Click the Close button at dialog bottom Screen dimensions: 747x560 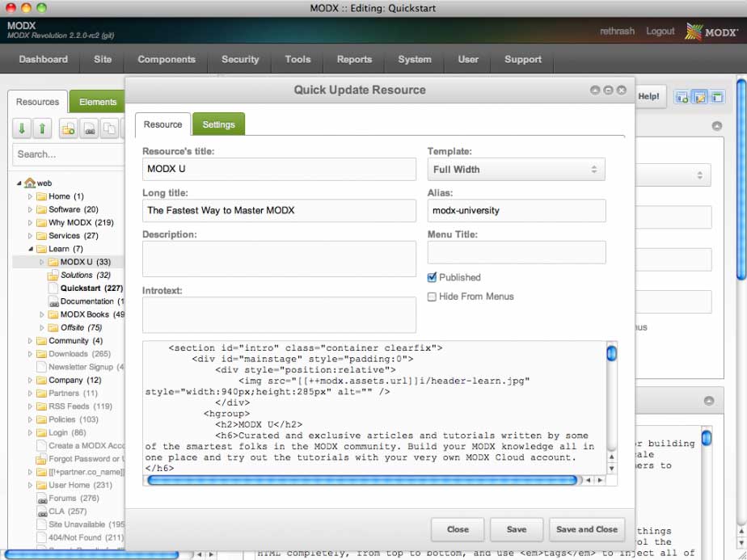[458, 529]
